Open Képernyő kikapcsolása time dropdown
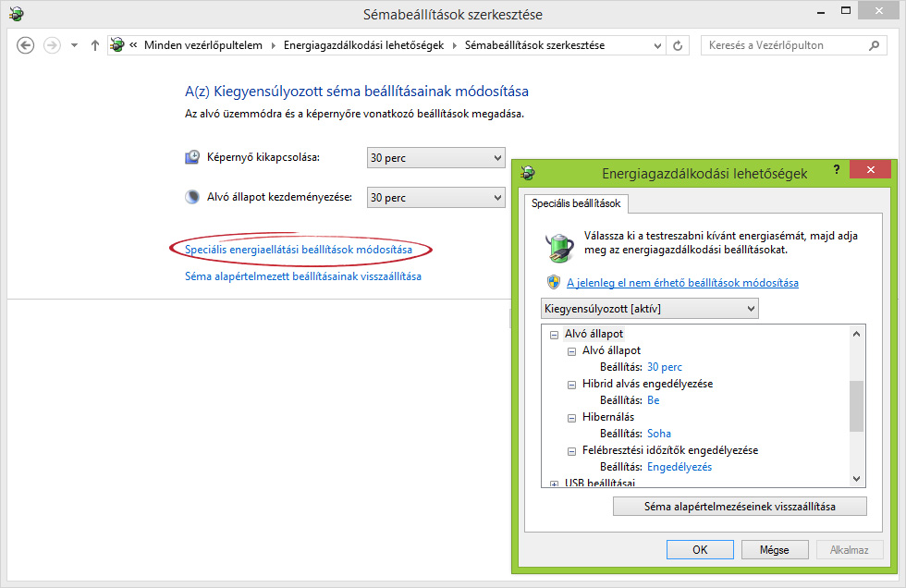Screen dimensions: 906x588 coord(497,158)
